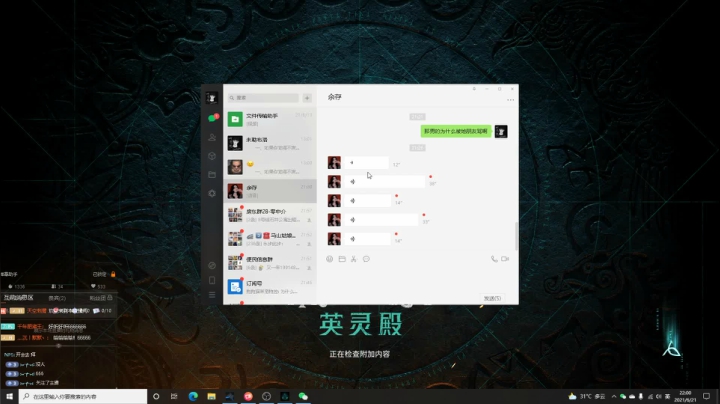720x404 pixels.
Task: Click the microphone tray icon
Action: pos(641,396)
